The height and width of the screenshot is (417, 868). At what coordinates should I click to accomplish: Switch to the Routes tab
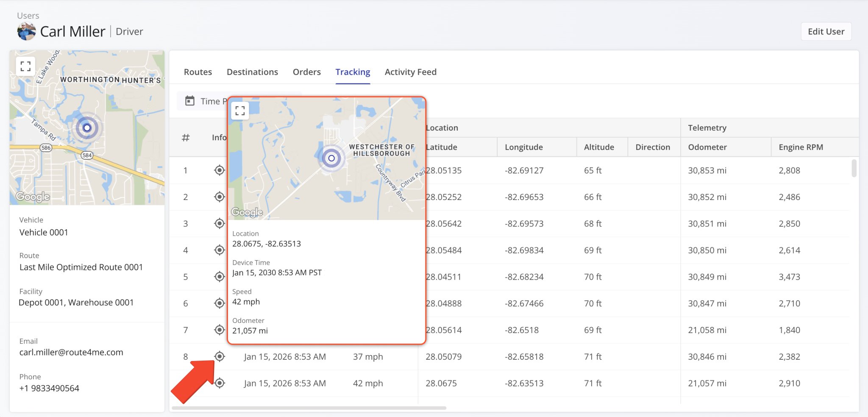198,72
